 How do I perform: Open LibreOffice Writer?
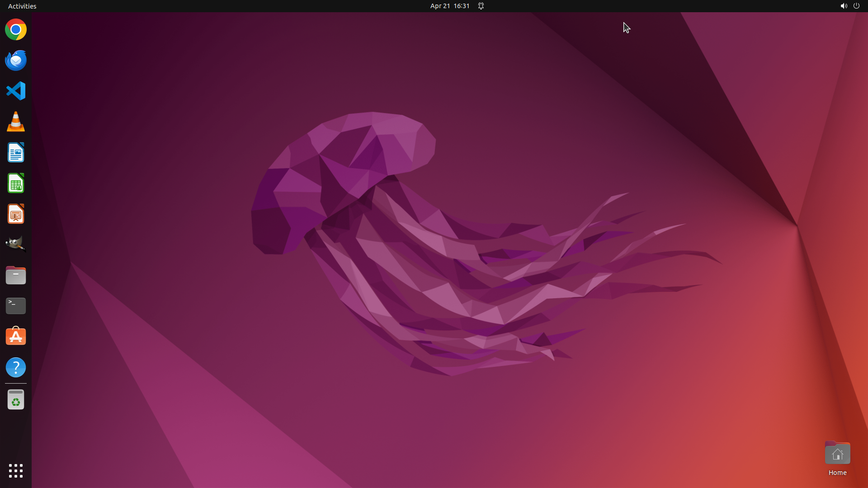16,153
